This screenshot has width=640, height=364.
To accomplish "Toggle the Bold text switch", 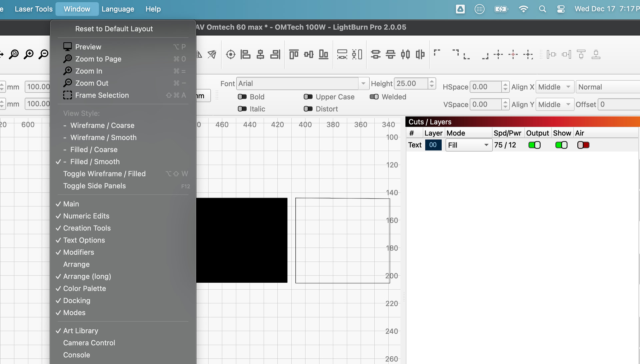I will click(242, 97).
